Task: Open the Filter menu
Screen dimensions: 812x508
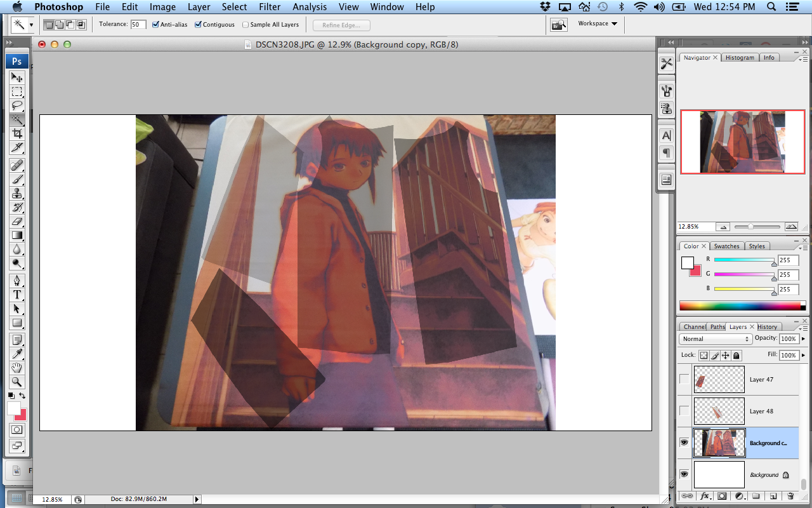Action: 269,7
